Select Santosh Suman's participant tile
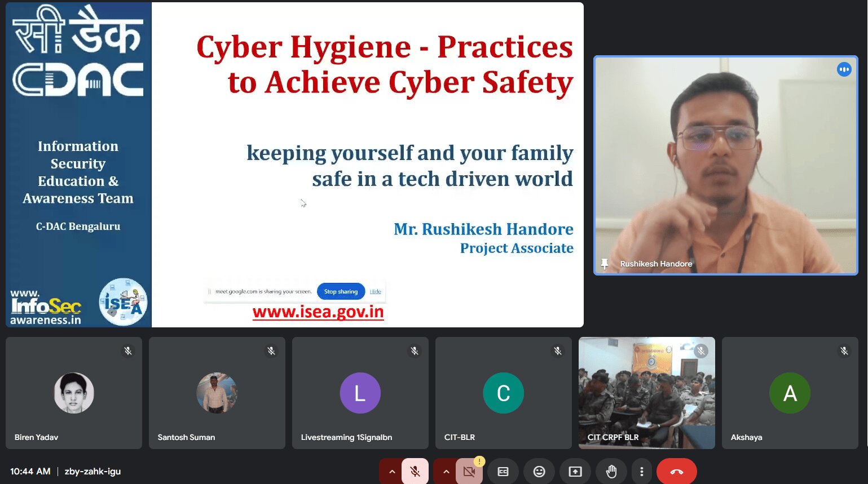 [217, 393]
